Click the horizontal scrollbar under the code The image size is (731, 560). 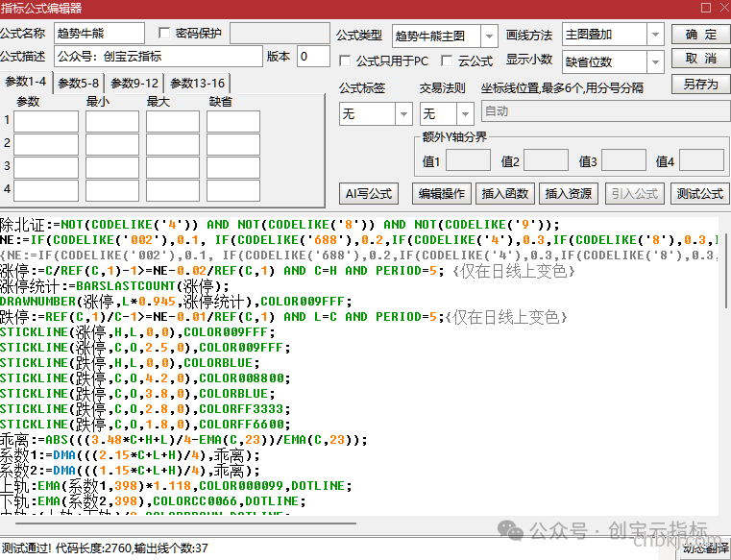[x=185, y=523]
